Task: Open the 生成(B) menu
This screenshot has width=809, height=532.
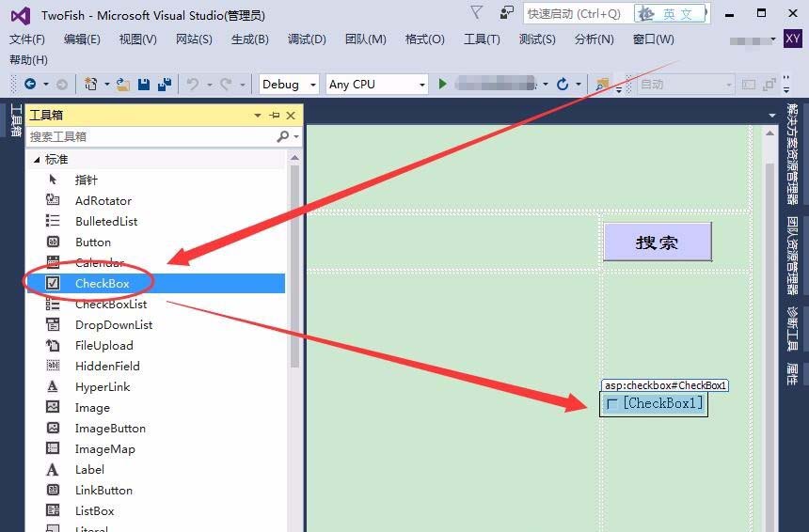Action: (x=250, y=39)
